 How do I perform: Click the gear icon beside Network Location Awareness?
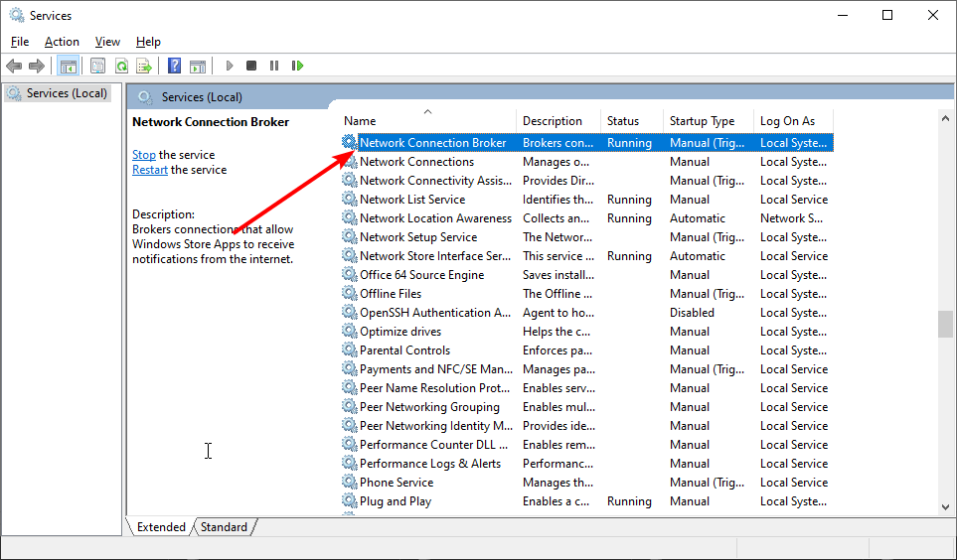349,217
